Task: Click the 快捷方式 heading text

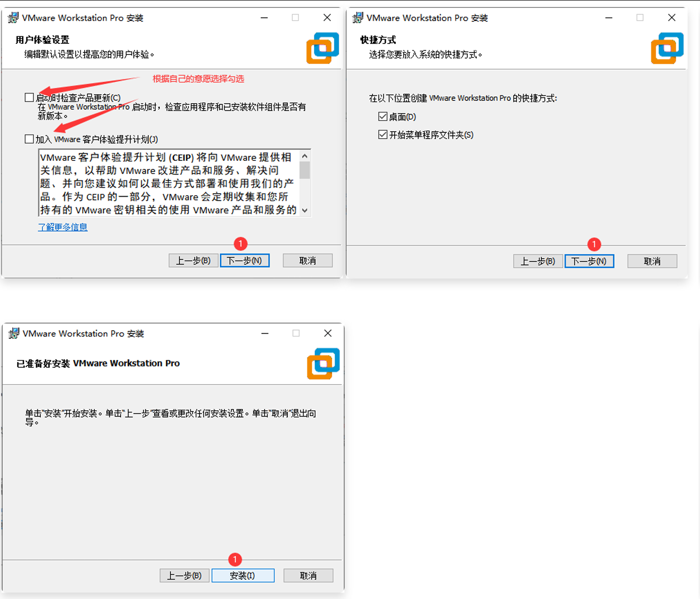Action: (378, 40)
